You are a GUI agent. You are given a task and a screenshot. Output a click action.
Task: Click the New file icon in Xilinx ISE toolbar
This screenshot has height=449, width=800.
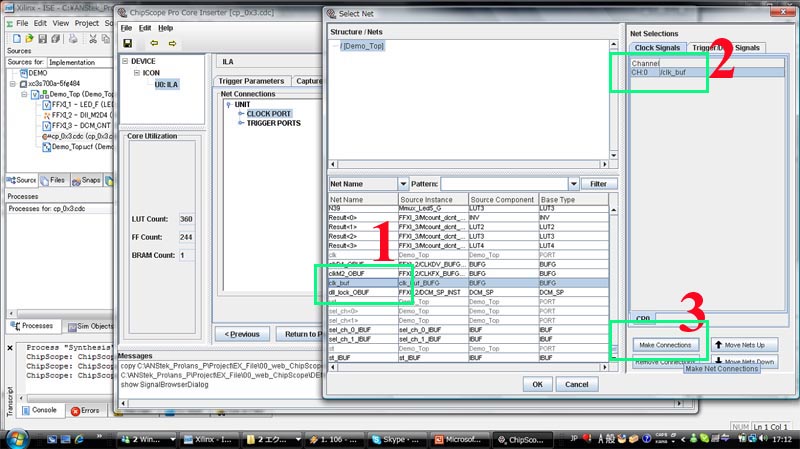pos(17,38)
